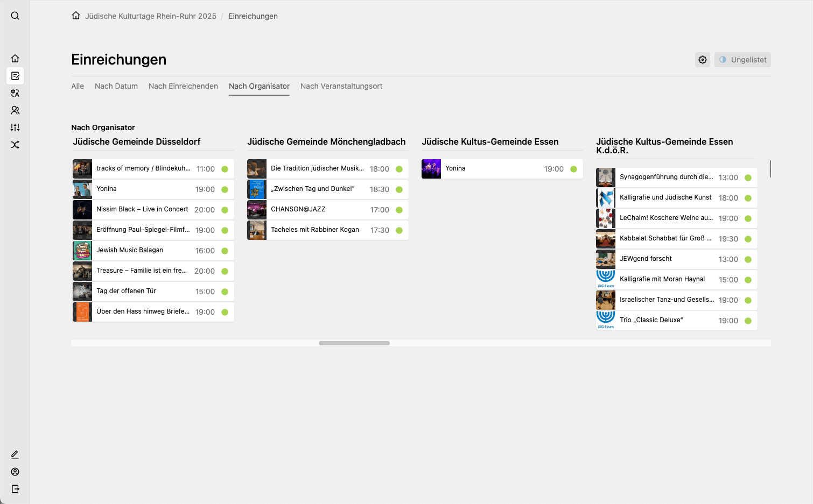Open Über den Hass hinweg Briefe… entry
813x504 pixels.
[x=153, y=312]
